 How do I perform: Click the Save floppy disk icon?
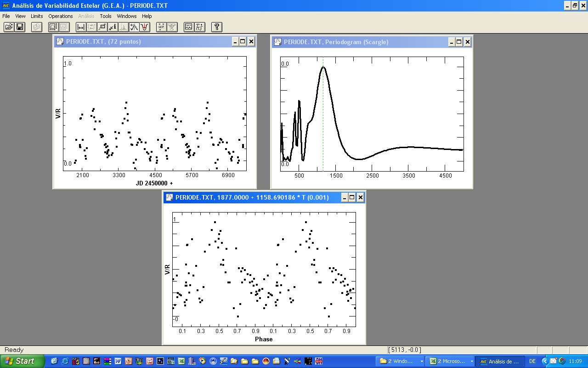(x=20, y=27)
